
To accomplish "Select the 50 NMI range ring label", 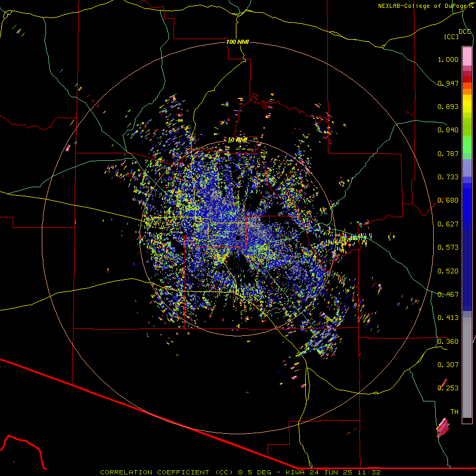I will [x=237, y=140].
